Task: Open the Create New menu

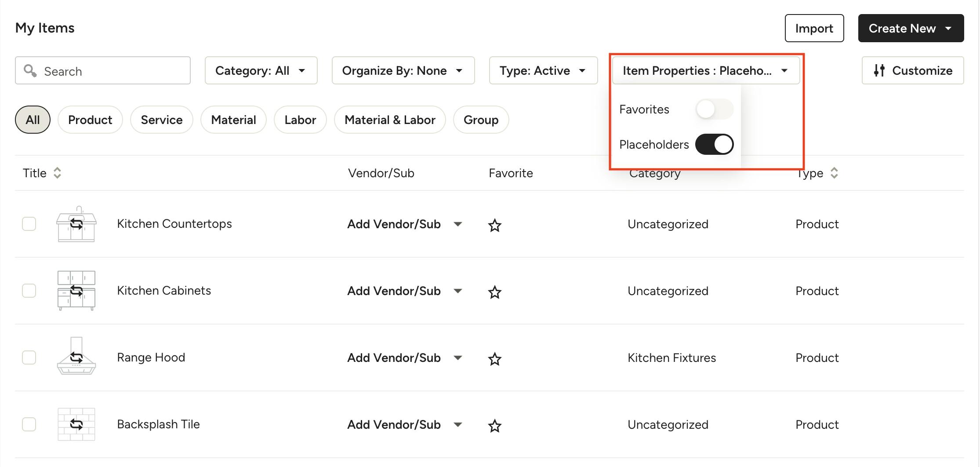Action: coord(910,28)
